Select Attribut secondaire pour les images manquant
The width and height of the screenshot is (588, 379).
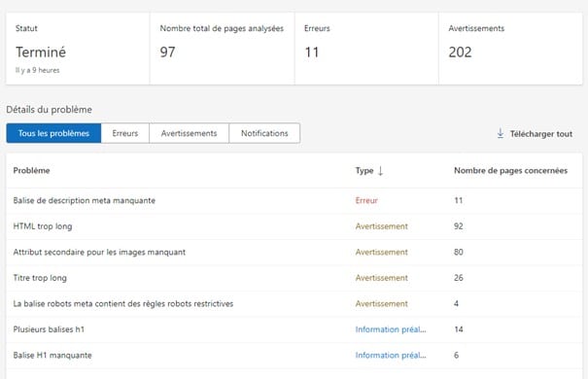click(294, 253)
